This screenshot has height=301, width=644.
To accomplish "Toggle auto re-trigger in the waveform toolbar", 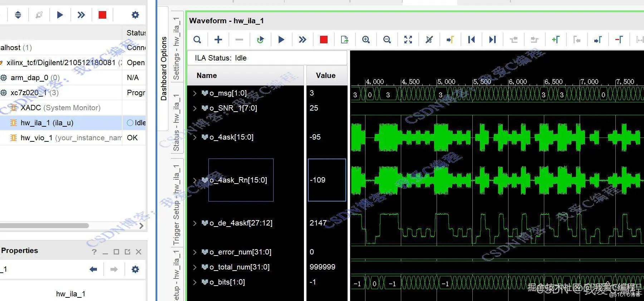I will tap(260, 40).
